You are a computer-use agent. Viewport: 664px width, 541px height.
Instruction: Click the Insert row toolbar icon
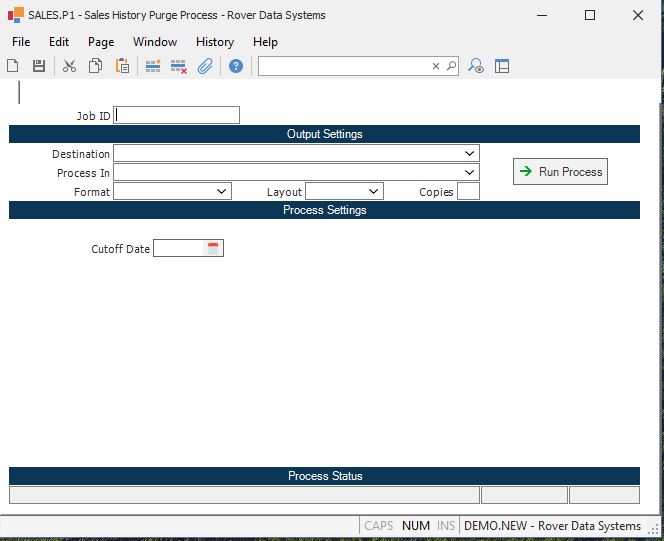153,66
